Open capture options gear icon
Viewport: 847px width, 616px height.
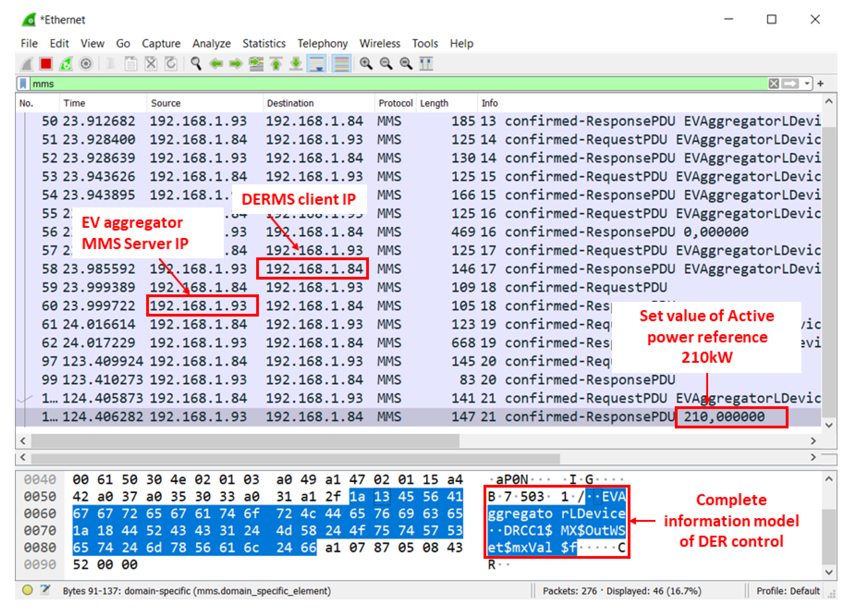tap(86, 64)
